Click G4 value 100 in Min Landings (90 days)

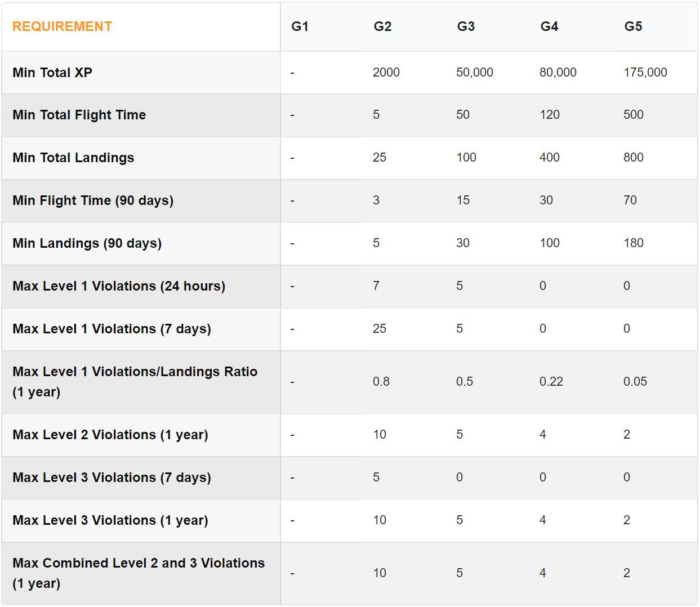pos(550,243)
